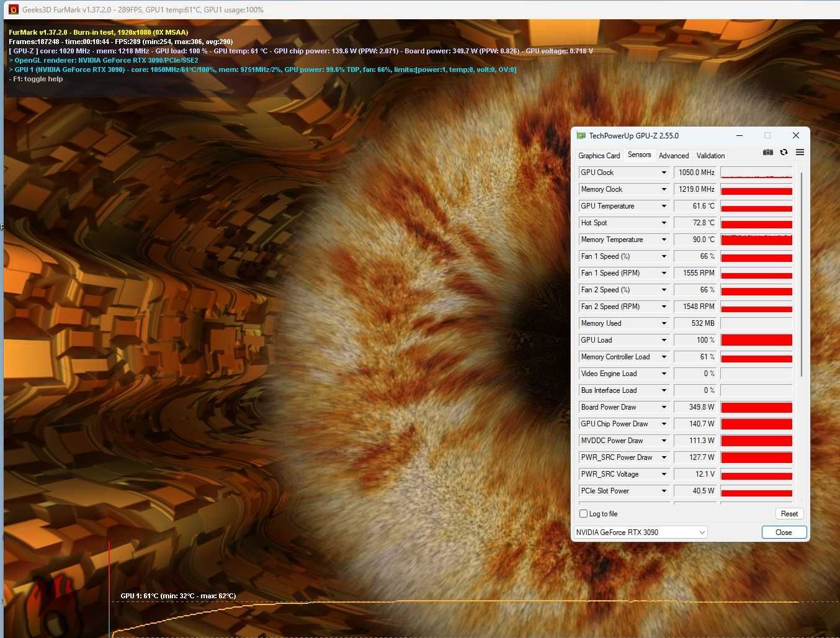Screen dimensions: 840x638
Task: Switch to the Graphics Card tab
Action: (599, 156)
